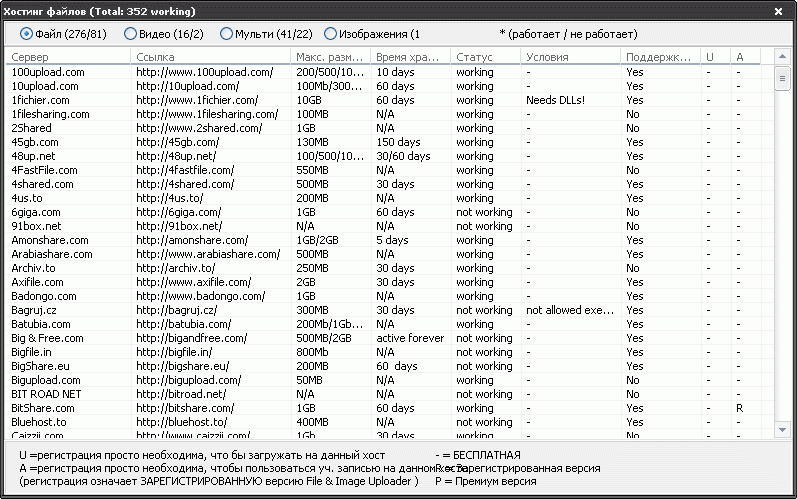Click the Поддержк... column header
The height and width of the screenshot is (499, 797).
[x=660, y=57]
